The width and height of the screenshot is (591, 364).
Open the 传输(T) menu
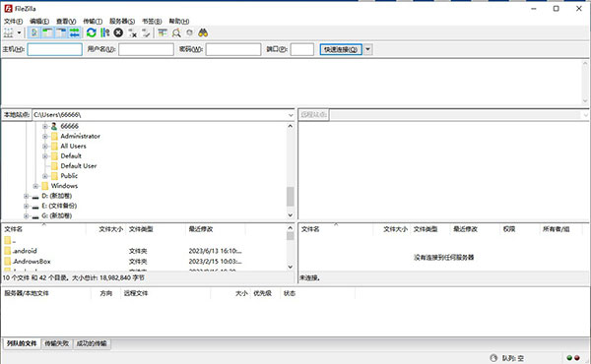click(93, 22)
